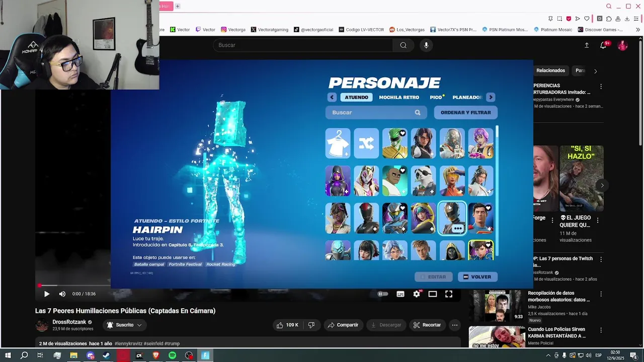Image resolution: width=644 pixels, height=362 pixels.
Task: Select the ATUENDO tab in Personaje
Action: point(357,98)
